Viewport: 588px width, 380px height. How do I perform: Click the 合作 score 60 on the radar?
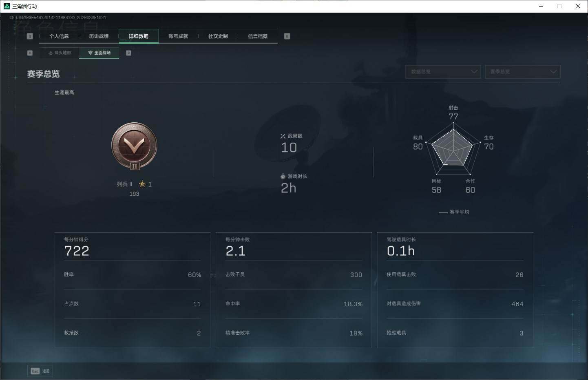[x=470, y=190]
